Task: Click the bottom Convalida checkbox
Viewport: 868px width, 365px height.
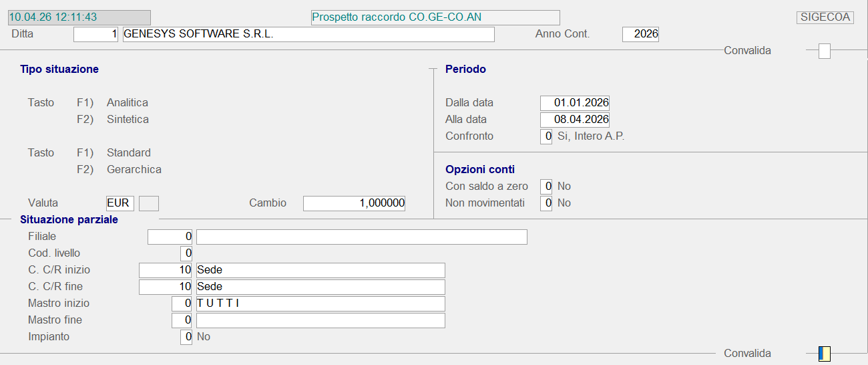Action: tap(825, 354)
